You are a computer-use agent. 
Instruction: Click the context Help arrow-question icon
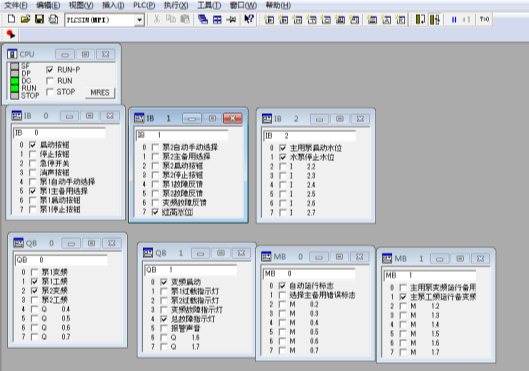pyautogui.click(x=249, y=19)
